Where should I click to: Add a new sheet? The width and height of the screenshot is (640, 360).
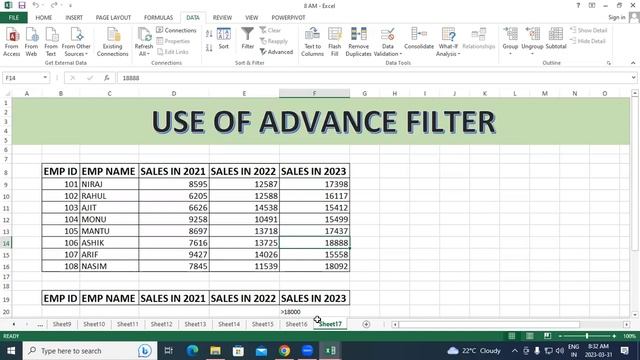(x=366, y=324)
